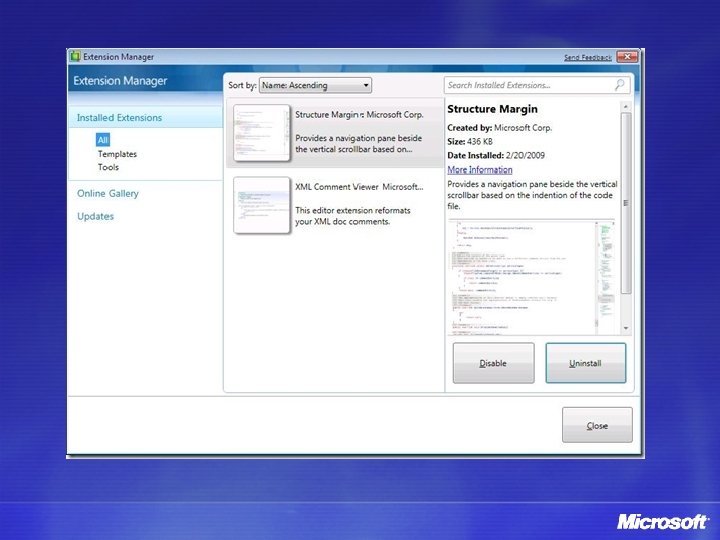This screenshot has height=540, width=720.
Task: Click the Structure Margin details heading
Action: (x=492, y=109)
